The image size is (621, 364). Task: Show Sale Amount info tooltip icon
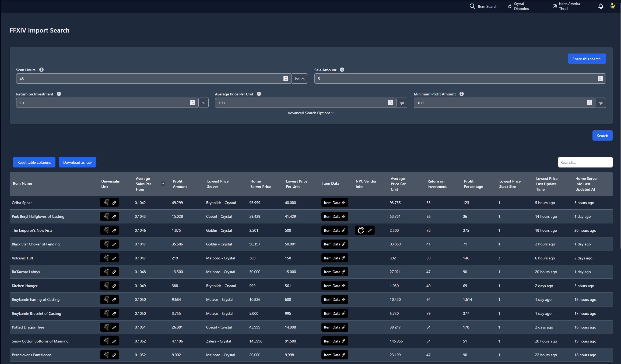pos(342,70)
